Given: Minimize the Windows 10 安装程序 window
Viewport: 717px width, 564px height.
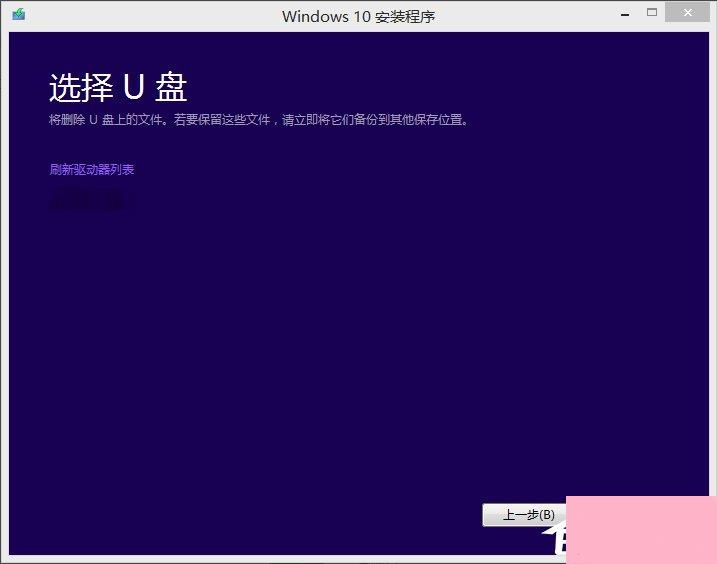Looking at the screenshot, I should [x=625, y=14].
